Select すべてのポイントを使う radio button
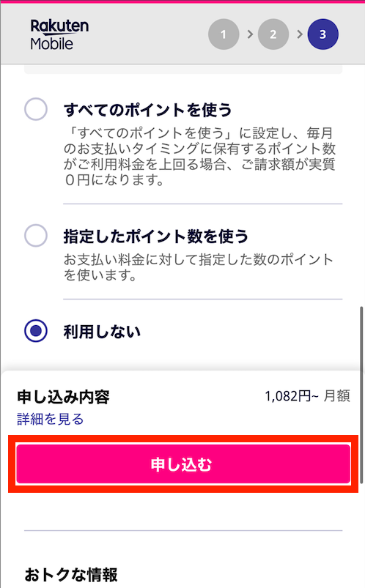The width and height of the screenshot is (365, 588). (36, 109)
